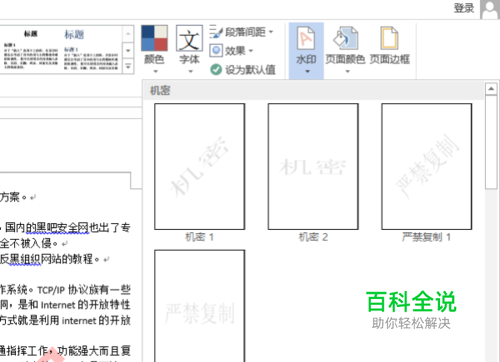Choose the 严禁复制 1 diagonal watermark

pyautogui.click(x=426, y=166)
